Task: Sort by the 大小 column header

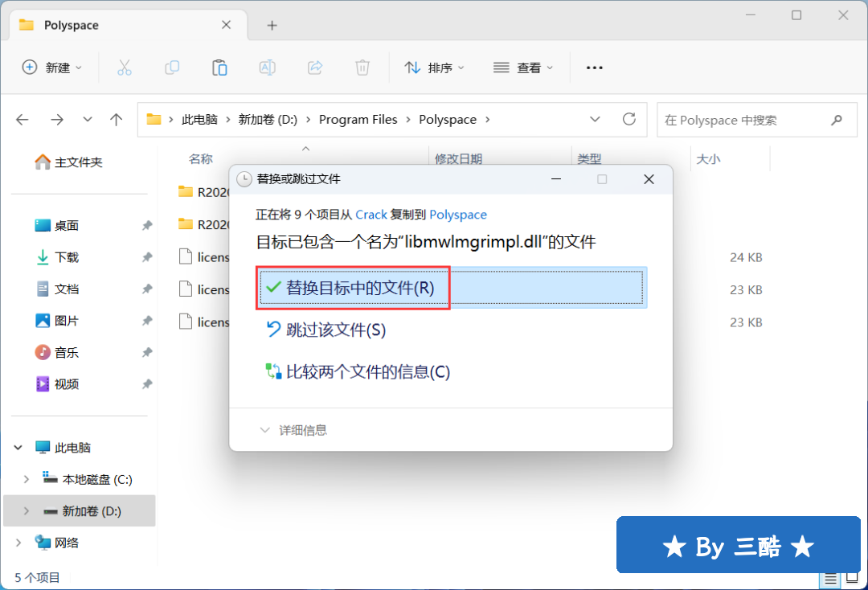Action: [708, 159]
